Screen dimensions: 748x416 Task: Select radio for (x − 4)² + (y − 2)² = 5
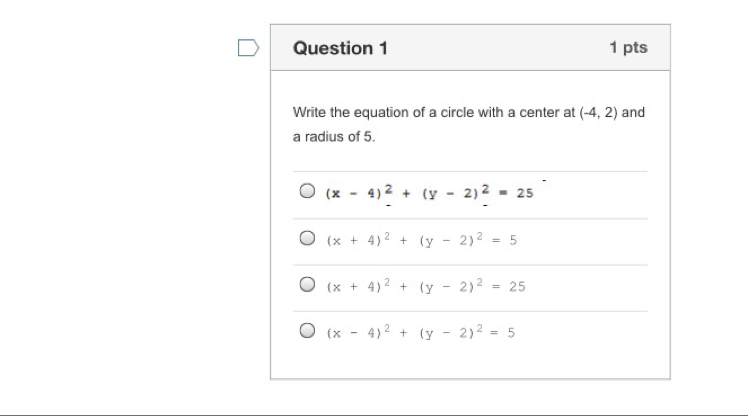307,330
